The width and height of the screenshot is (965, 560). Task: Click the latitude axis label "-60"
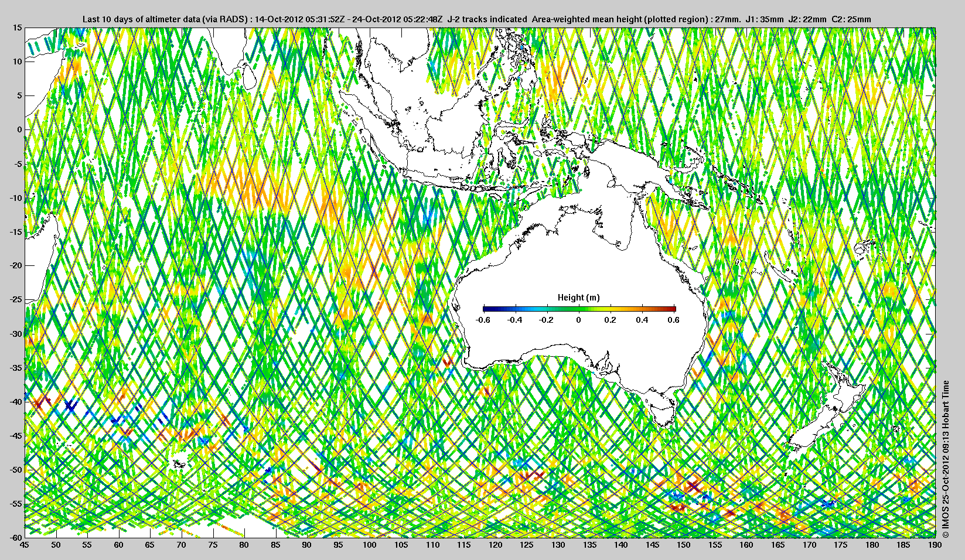click(x=16, y=537)
